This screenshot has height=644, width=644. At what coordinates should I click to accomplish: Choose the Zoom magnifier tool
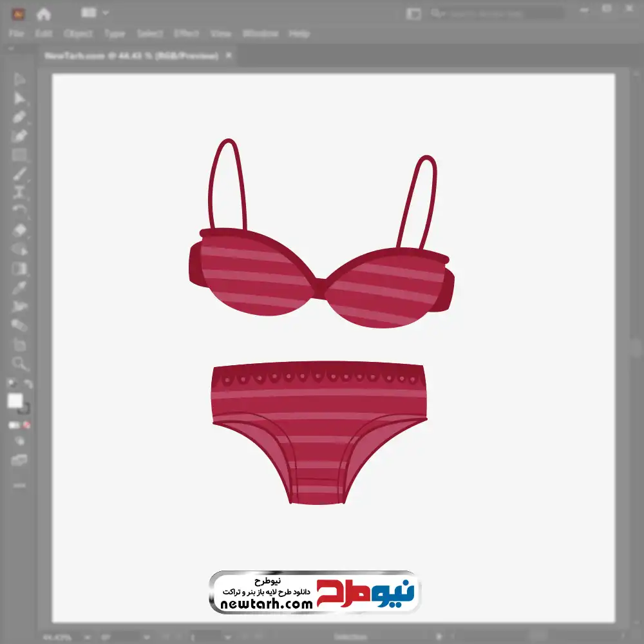[x=19, y=364]
